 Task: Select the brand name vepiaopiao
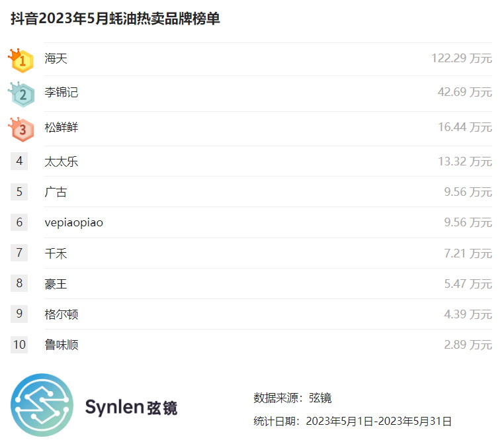pyautogui.click(x=74, y=222)
